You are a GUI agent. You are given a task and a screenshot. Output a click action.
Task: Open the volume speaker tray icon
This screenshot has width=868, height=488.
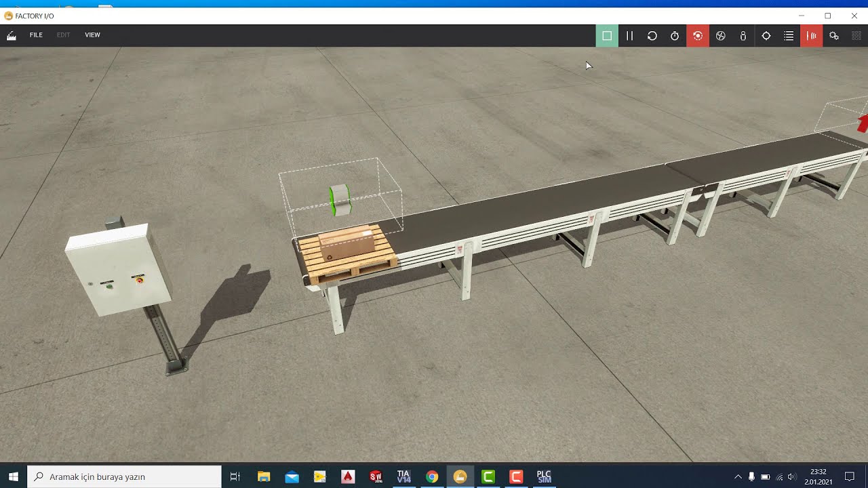[791, 476]
